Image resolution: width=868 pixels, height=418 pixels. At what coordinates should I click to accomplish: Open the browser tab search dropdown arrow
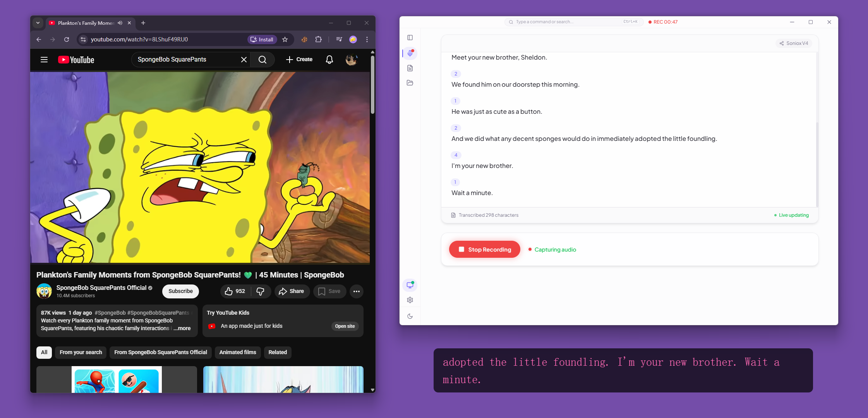coord(38,23)
